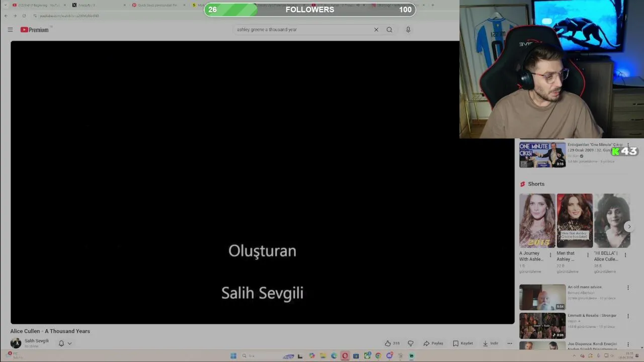Viewport: 644px width, 362px height.
Task: Open Salih Sevgili channel avatar
Action: tap(16, 343)
